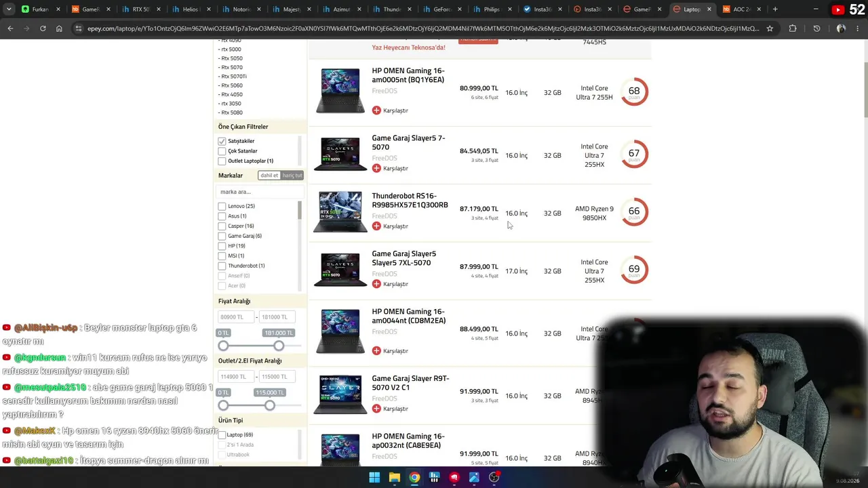868x488 pixels.
Task: Enable the Çok Satanlar filter
Action: (x=222, y=151)
